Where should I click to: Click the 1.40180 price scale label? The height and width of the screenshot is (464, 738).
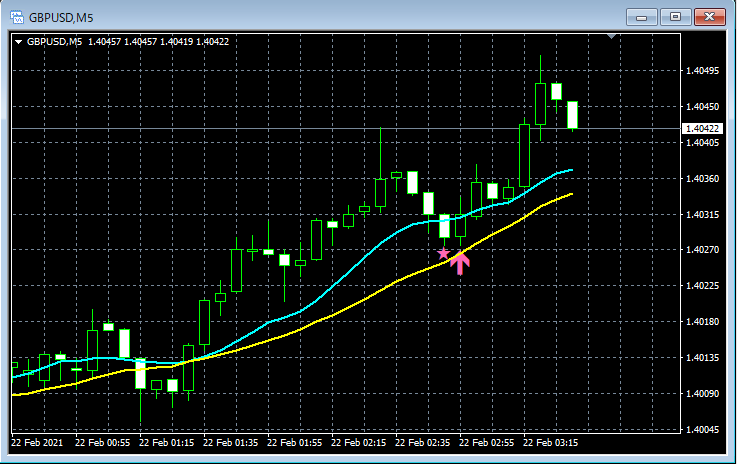(x=702, y=322)
